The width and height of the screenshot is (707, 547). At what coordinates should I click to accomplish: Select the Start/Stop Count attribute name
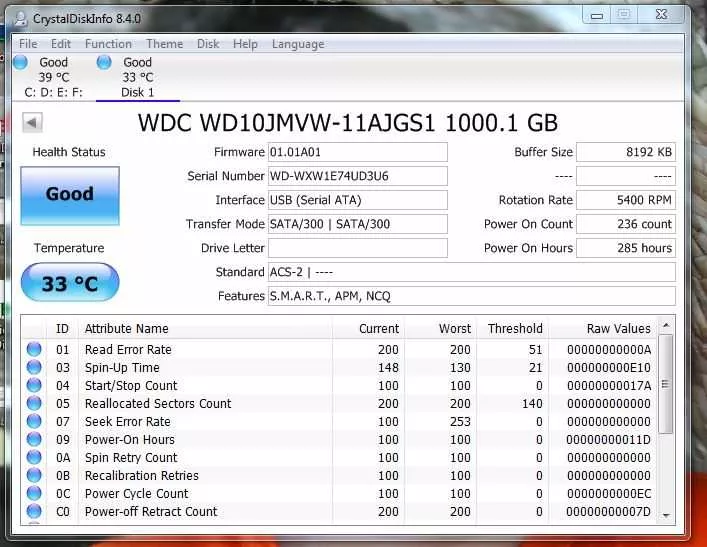[131, 386]
